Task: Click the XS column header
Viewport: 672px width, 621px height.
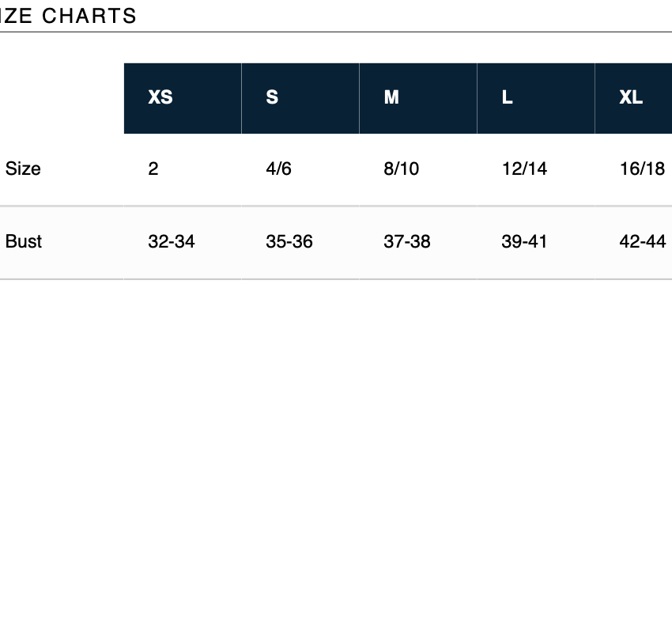Action: tap(160, 97)
